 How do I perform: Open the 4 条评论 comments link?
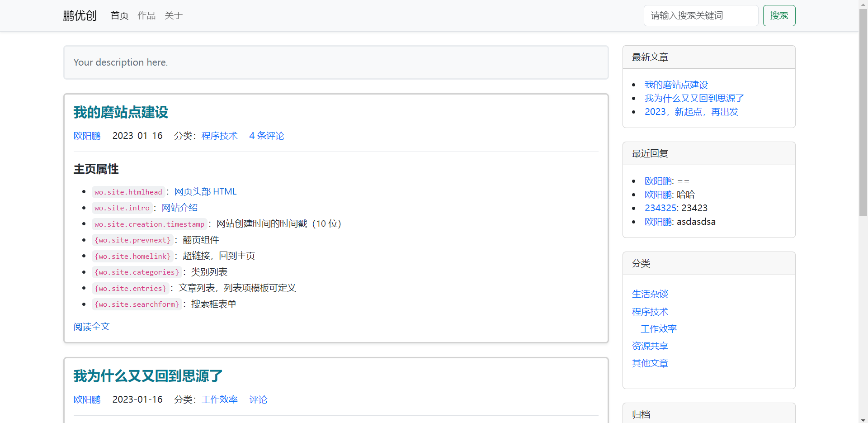[x=266, y=136]
